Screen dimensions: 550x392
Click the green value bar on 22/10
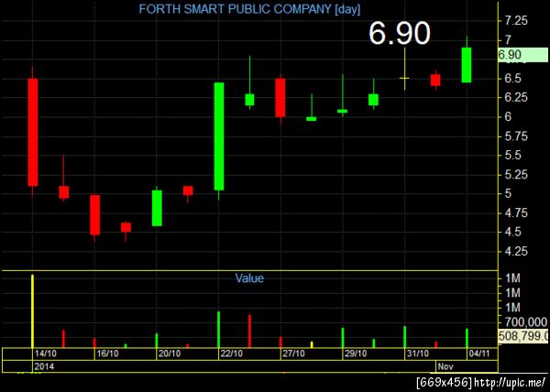pos(219,330)
